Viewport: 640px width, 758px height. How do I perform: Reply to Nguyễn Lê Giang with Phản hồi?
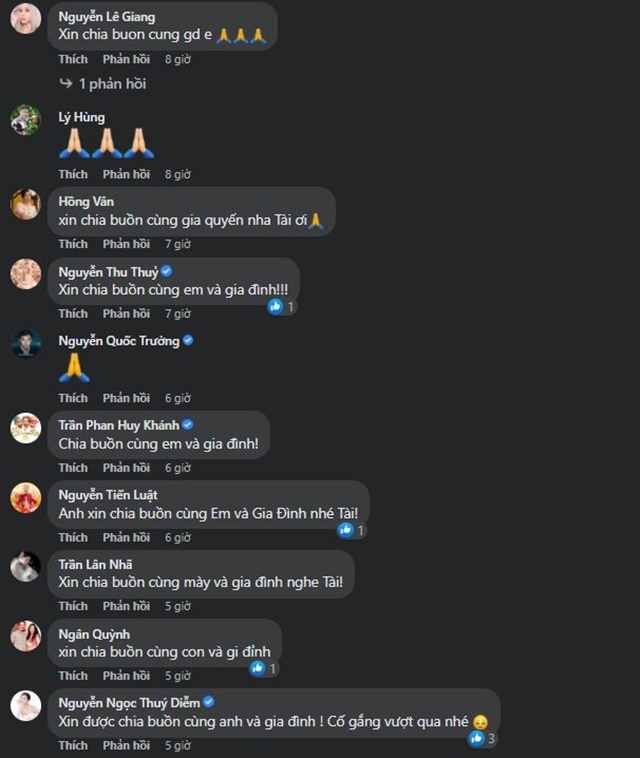[126, 59]
